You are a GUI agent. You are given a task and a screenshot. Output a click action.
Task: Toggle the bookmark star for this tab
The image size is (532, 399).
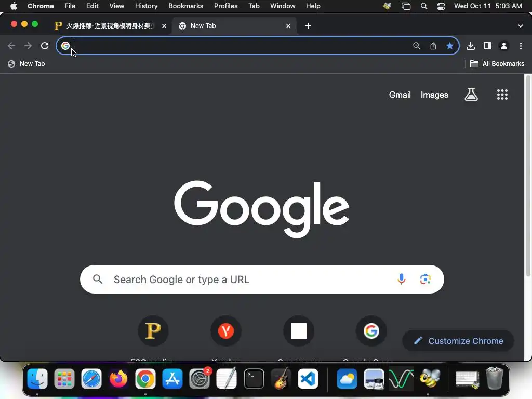pyautogui.click(x=450, y=46)
